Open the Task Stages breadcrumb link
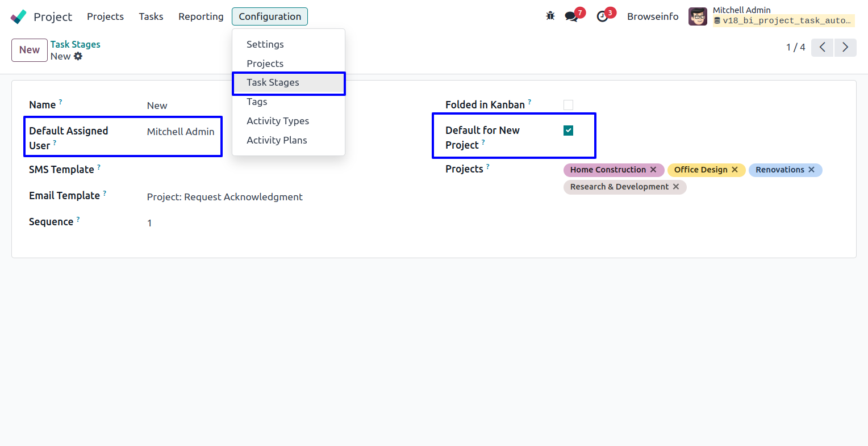This screenshot has height=446, width=868. pos(75,44)
